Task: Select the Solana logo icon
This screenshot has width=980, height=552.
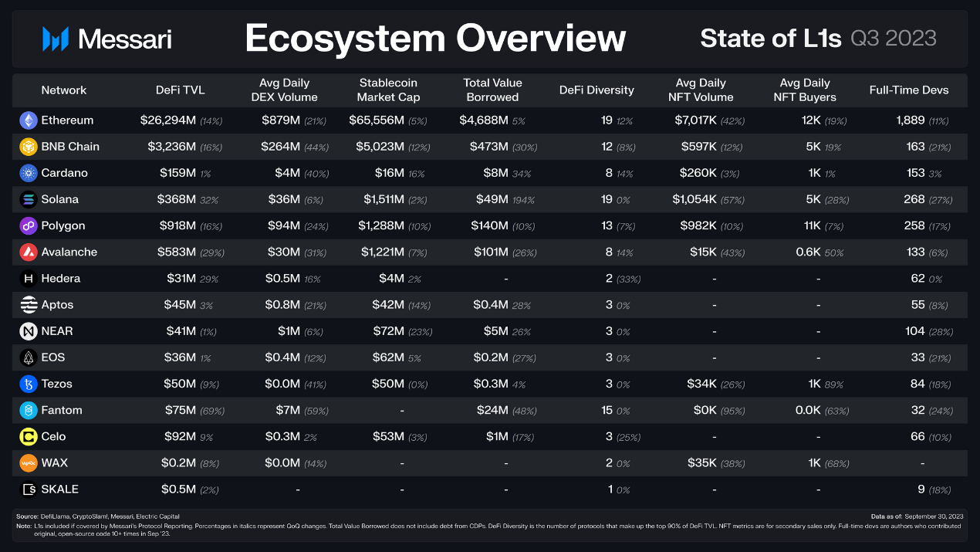Action: point(29,199)
